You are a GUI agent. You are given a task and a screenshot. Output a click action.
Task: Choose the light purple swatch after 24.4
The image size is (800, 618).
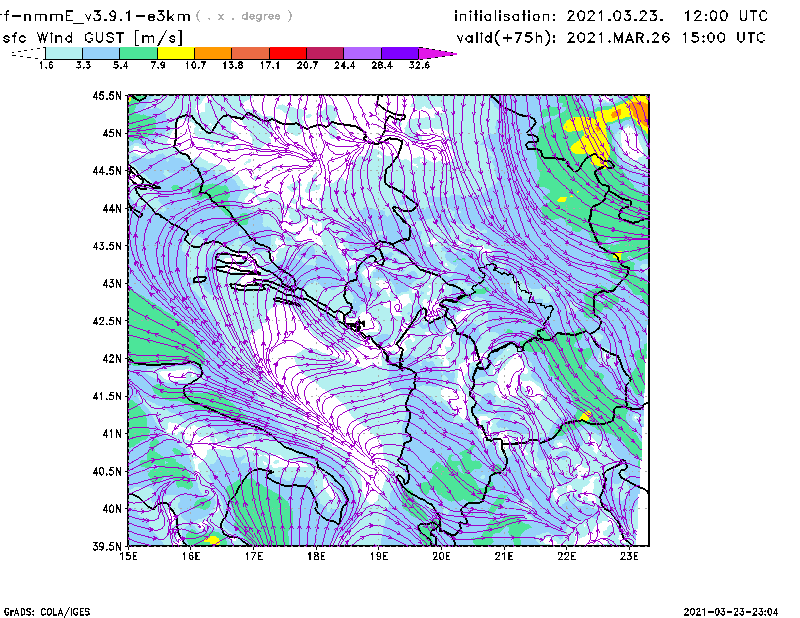point(363,53)
